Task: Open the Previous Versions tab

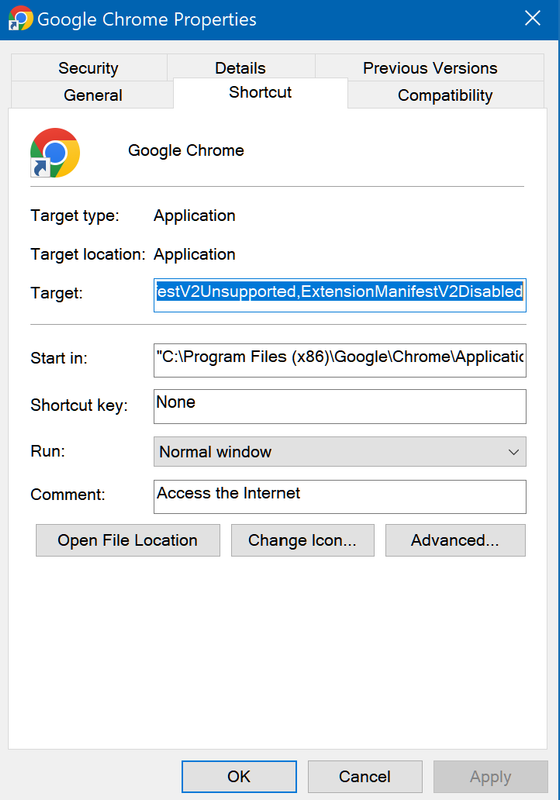Action: click(x=429, y=68)
